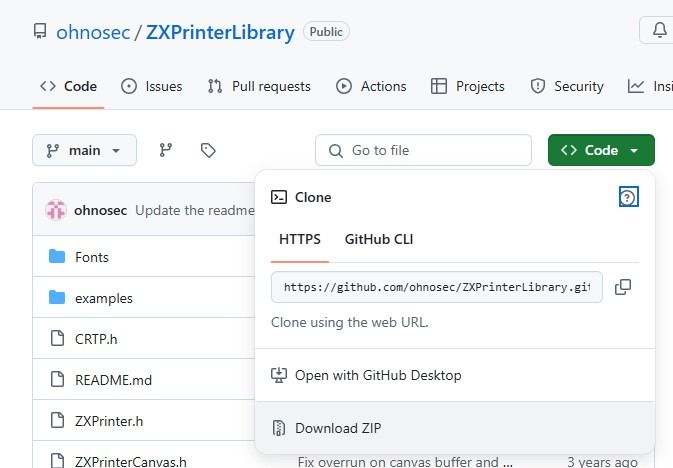Click the examples folder icon
Viewport: 673px width, 468px height.
pyautogui.click(x=57, y=297)
